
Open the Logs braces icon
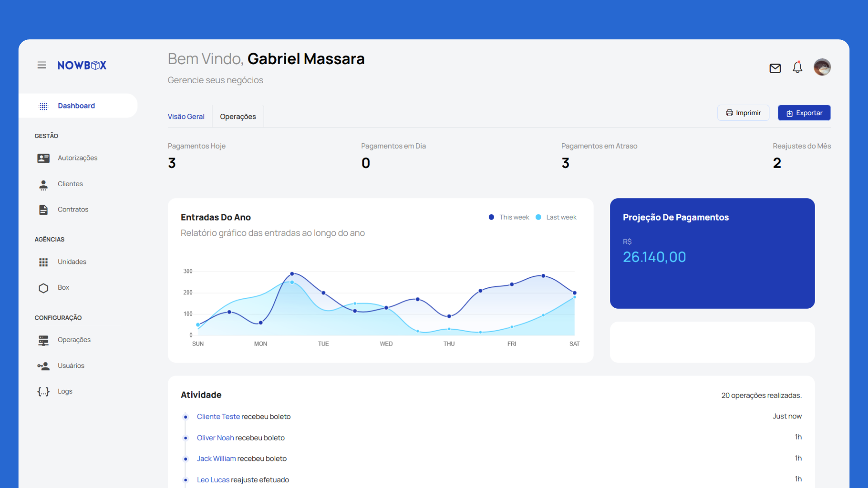[43, 392]
